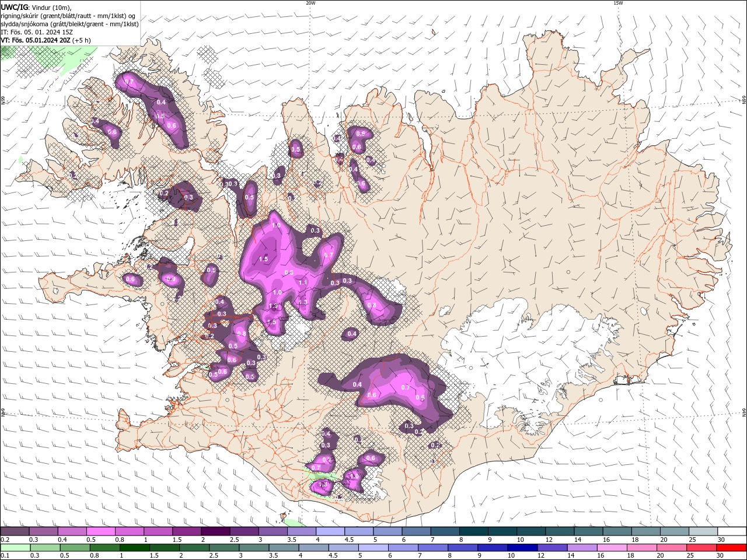Click the '10' label in top legend row
747x560 pixels.
click(521, 540)
